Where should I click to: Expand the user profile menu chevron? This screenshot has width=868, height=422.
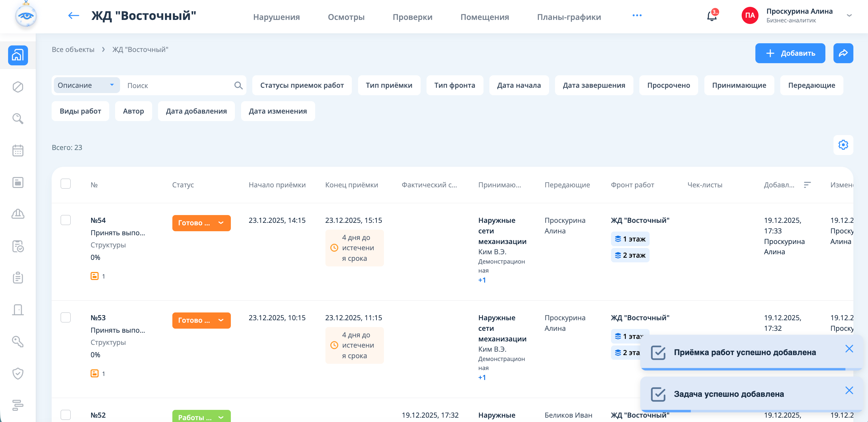tap(849, 16)
